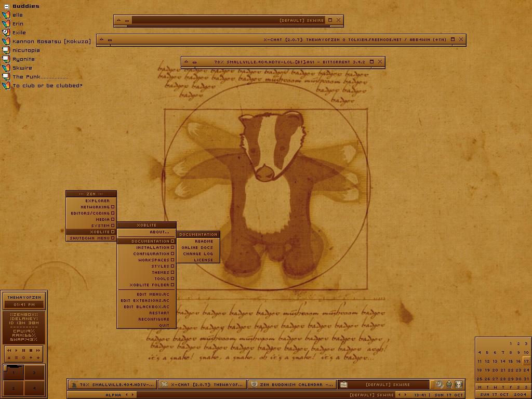Click the "01:41 PM" clock display
The image size is (532, 399).
[24, 304]
